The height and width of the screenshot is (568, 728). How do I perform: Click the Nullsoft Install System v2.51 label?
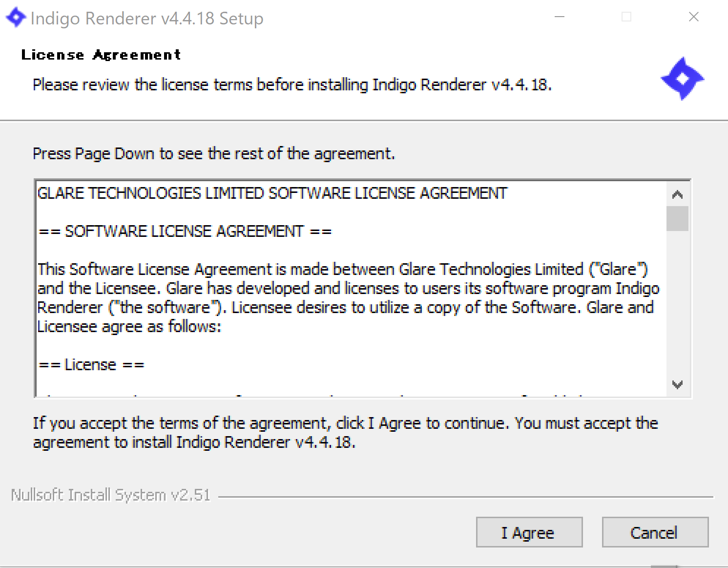pos(111,495)
